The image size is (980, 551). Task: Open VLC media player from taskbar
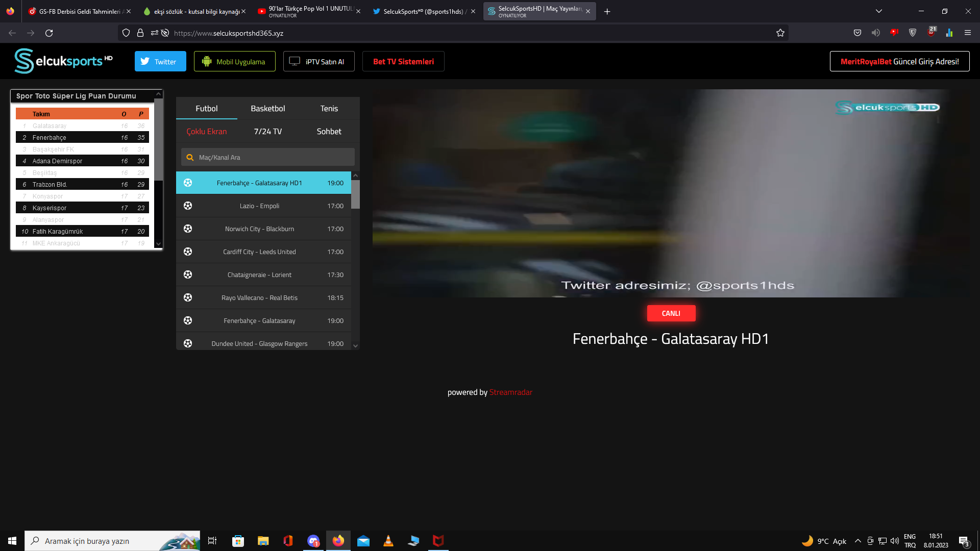[x=388, y=541]
